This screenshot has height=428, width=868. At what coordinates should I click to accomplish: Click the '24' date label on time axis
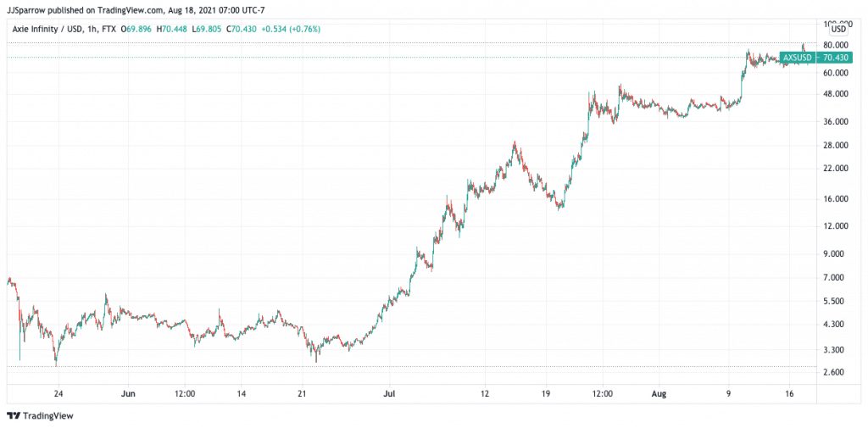pyautogui.click(x=58, y=394)
